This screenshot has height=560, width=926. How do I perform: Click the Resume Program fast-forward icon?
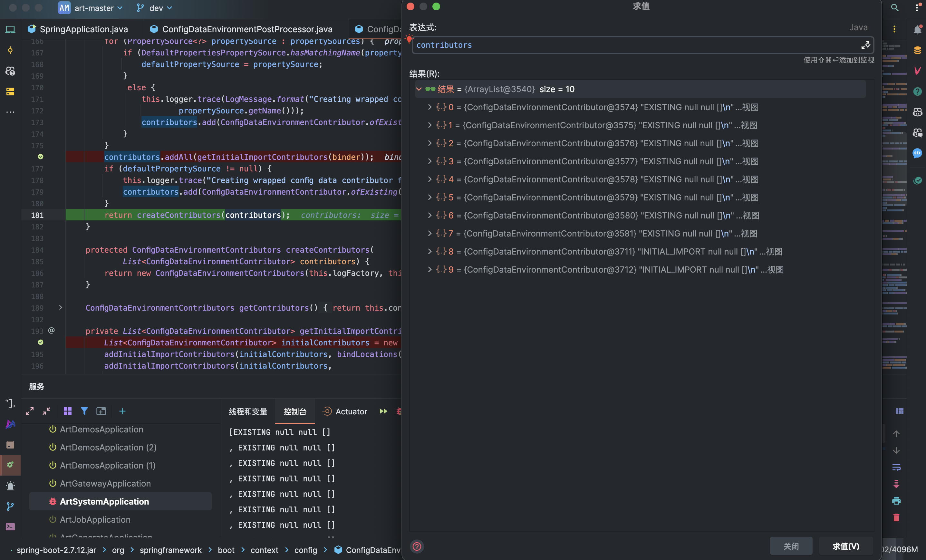tap(383, 411)
